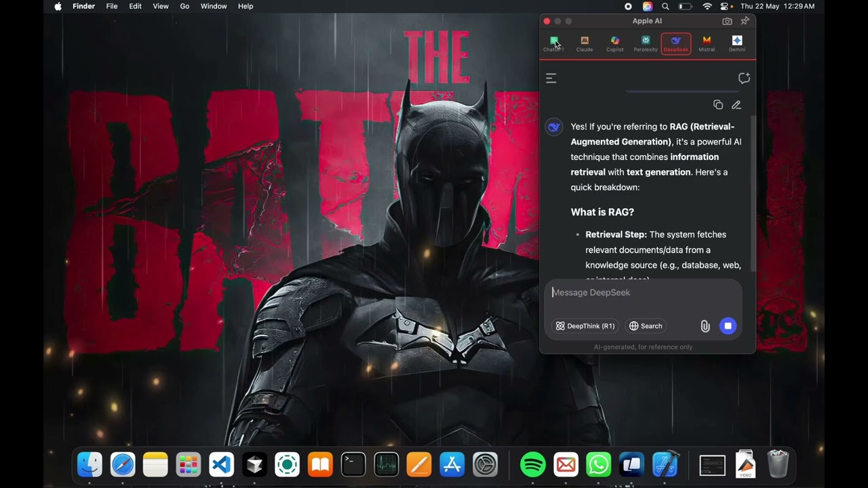This screenshot has height=488, width=868.
Task: Open the Copilot assistant tab
Action: coord(615,44)
